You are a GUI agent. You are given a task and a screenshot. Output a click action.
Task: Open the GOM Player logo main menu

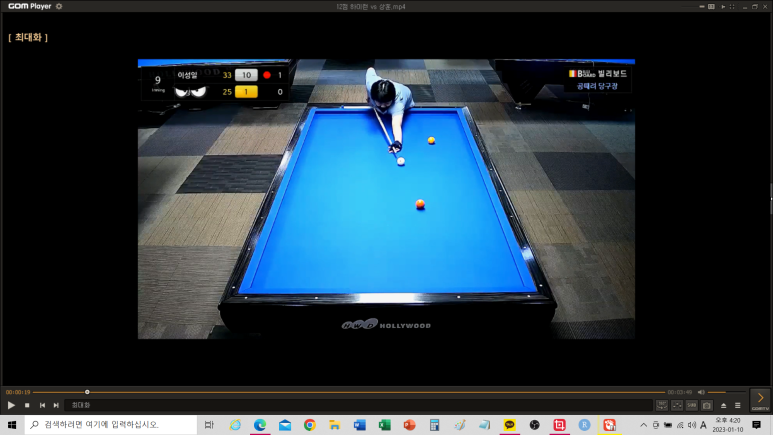click(30, 6)
